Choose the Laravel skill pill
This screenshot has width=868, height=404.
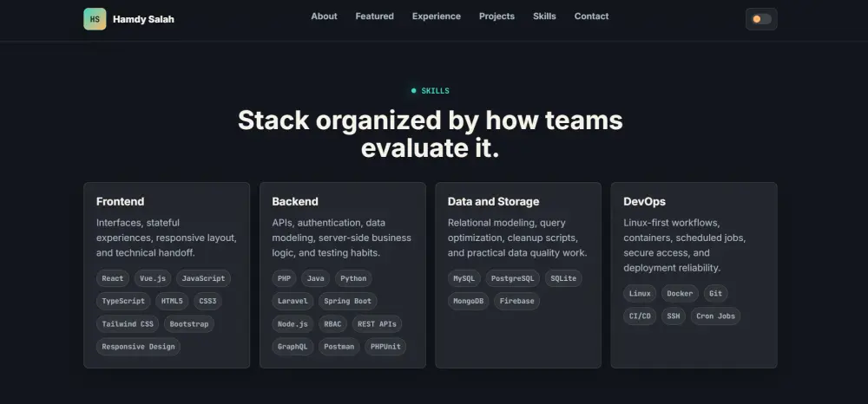tap(293, 301)
